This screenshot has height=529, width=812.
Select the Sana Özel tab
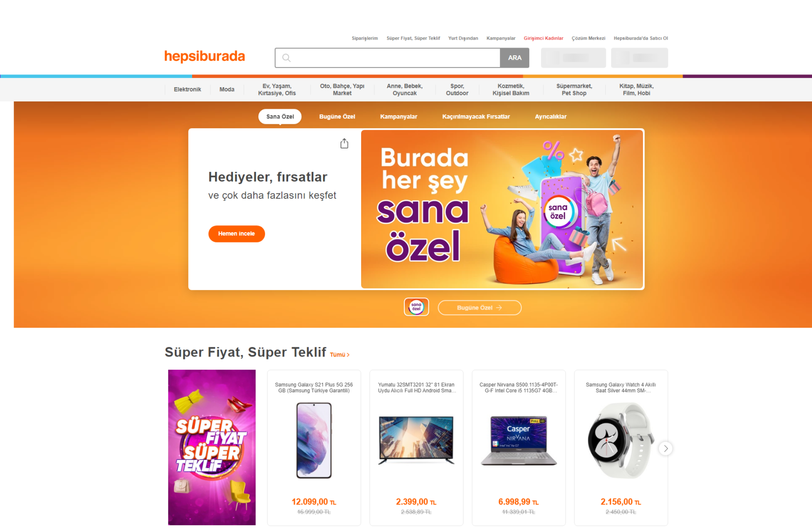280,117
